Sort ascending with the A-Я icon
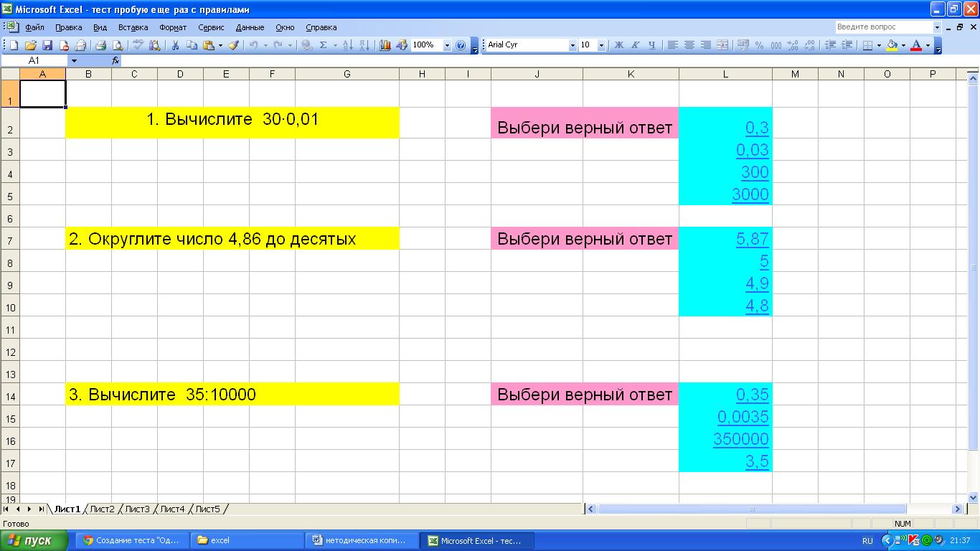Image resolution: width=980 pixels, height=551 pixels. tap(347, 45)
